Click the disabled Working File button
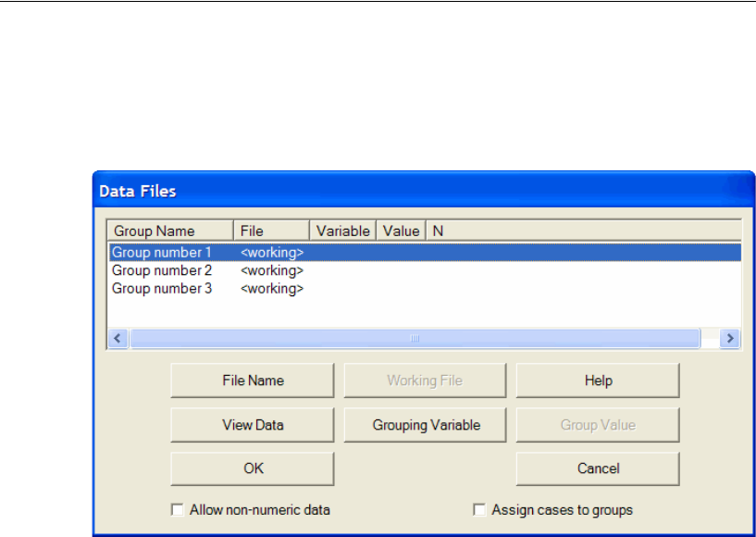The image size is (756, 537). (x=425, y=381)
